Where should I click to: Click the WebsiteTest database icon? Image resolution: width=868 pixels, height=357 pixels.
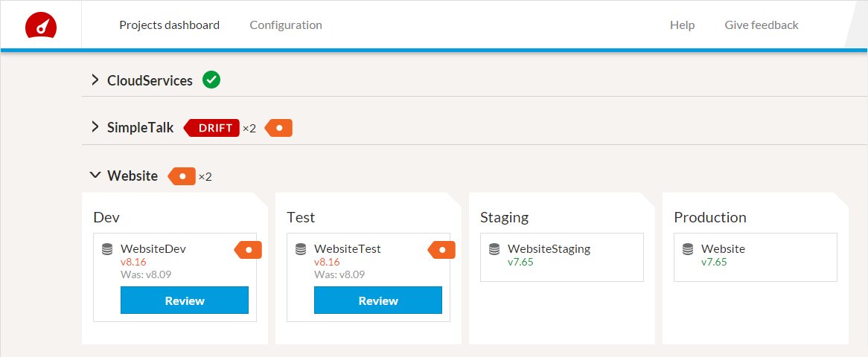(301, 249)
